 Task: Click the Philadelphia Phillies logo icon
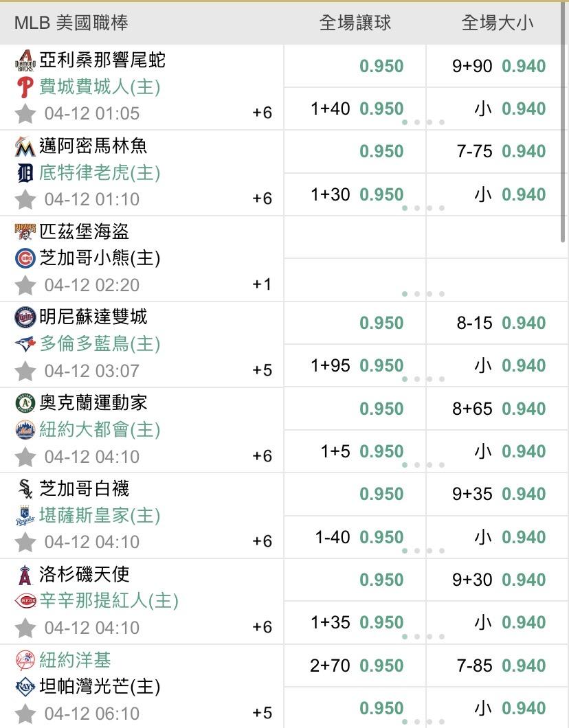coord(25,87)
